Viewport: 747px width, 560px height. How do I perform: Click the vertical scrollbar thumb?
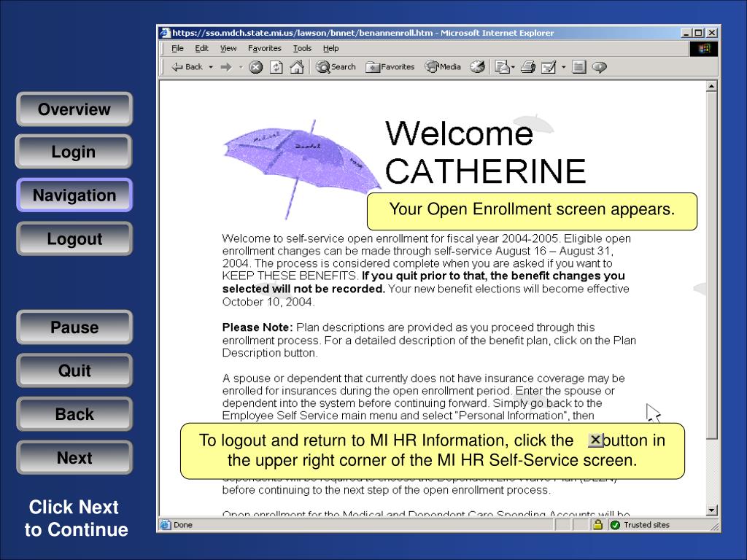[x=711, y=265]
